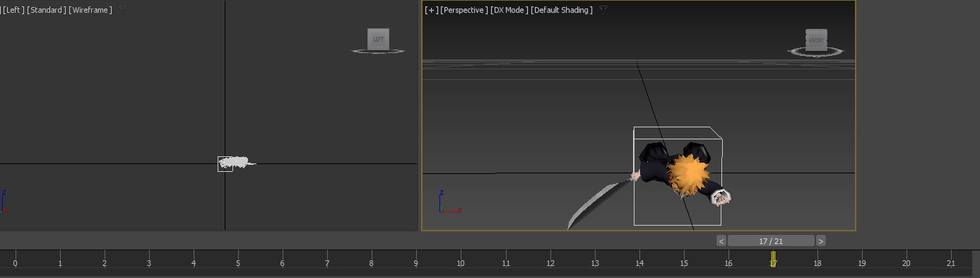
Task: Open the [Left] viewport point-of-view menu
Action: point(13,10)
